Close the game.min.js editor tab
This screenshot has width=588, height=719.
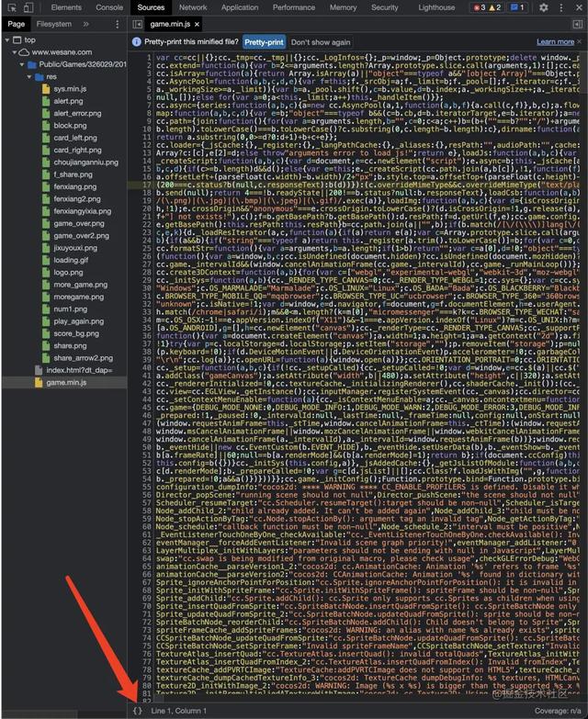[x=197, y=24]
